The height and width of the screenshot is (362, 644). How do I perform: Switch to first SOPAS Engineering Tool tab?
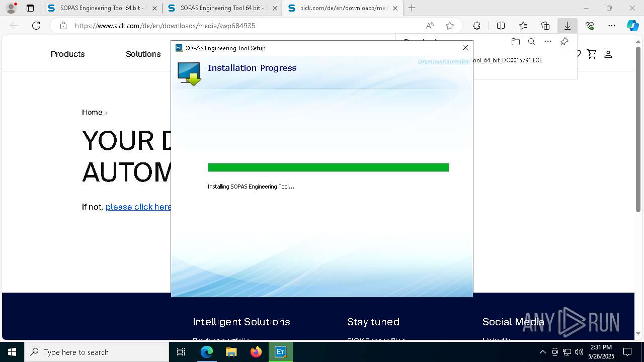(x=103, y=8)
